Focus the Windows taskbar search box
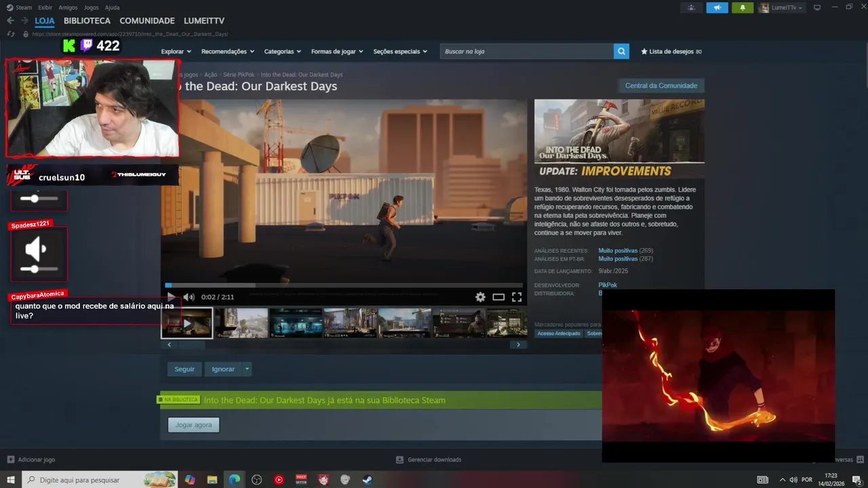The width and height of the screenshot is (868, 488). 100,480
